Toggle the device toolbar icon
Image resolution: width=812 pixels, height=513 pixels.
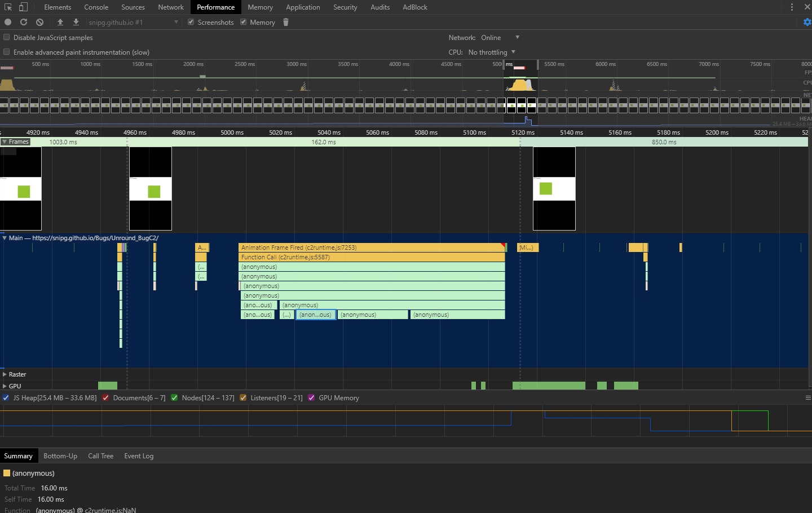(x=23, y=7)
